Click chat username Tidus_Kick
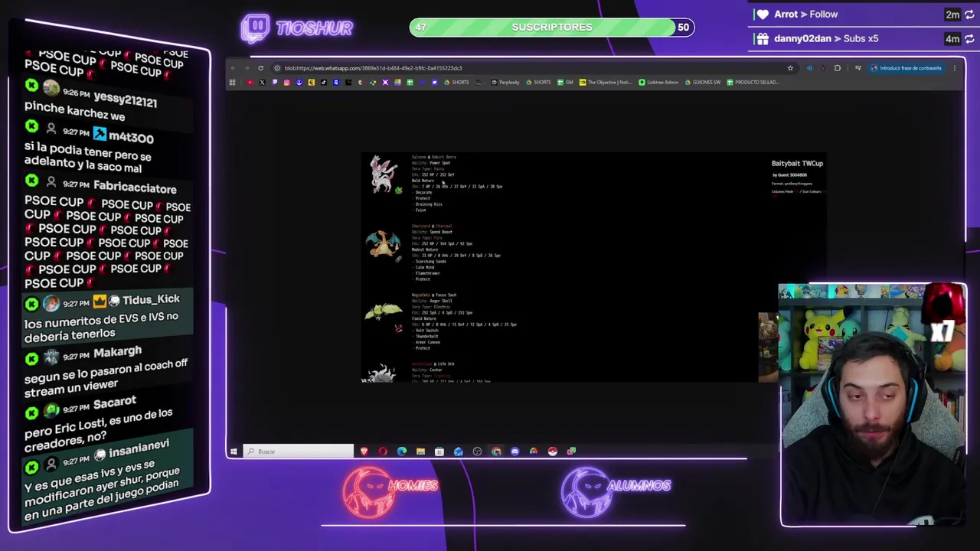This screenshot has height=551, width=980. 151,300
